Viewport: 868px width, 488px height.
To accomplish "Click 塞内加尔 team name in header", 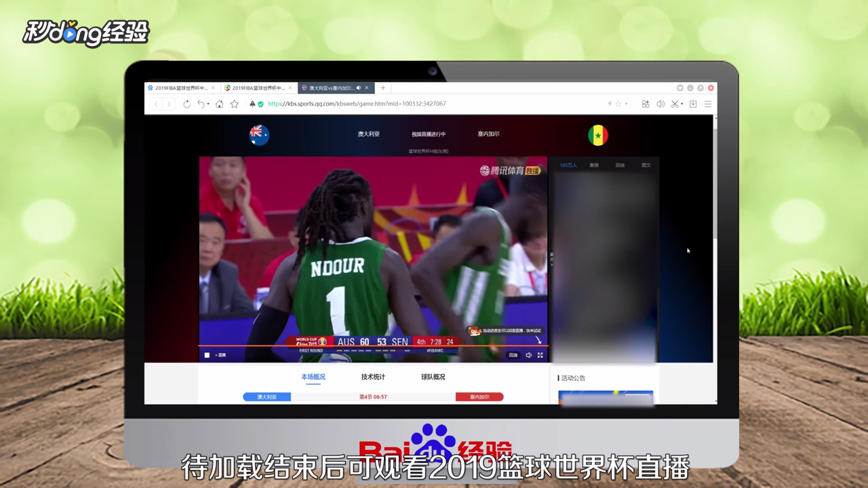I will pos(488,134).
